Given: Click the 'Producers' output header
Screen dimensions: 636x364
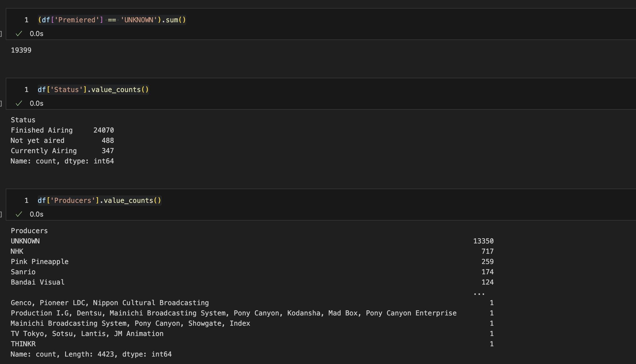Looking at the screenshot, I should (x=29, y=231).
